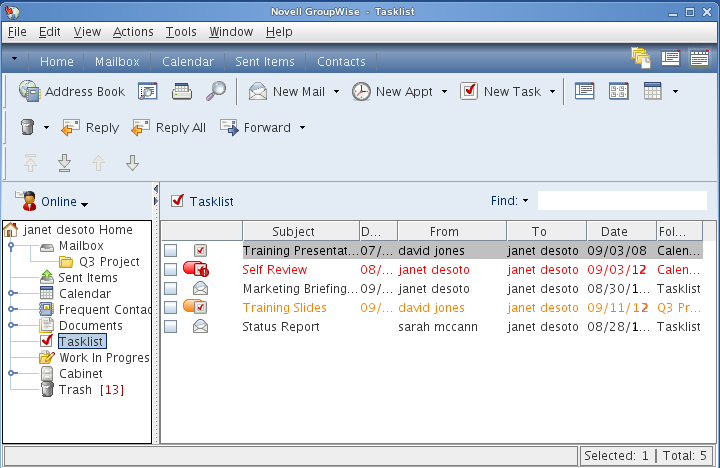Sort by the From column header
720x468 pixels.
[452, 231]
